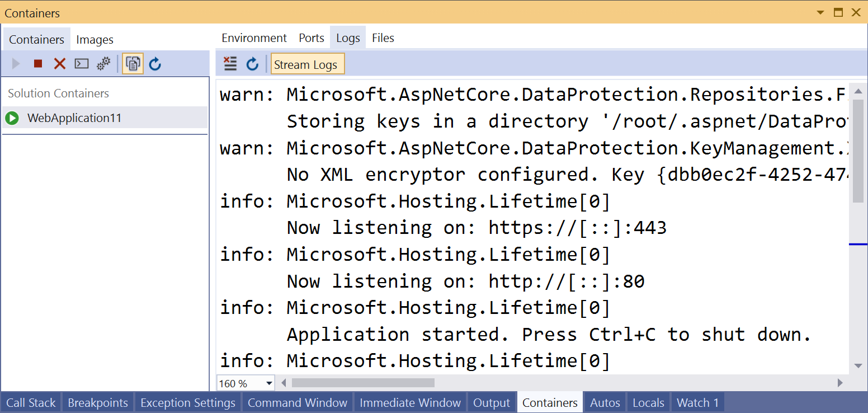Refresh the log output
The width and height of the screenshot is (868, 413).
pos(252,63)
